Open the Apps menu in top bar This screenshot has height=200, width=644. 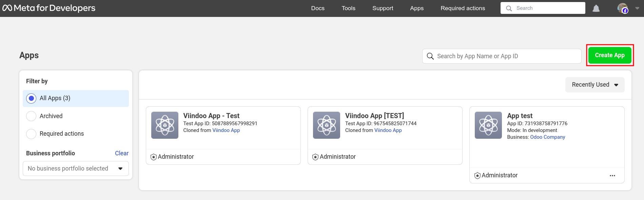(417, 8)
